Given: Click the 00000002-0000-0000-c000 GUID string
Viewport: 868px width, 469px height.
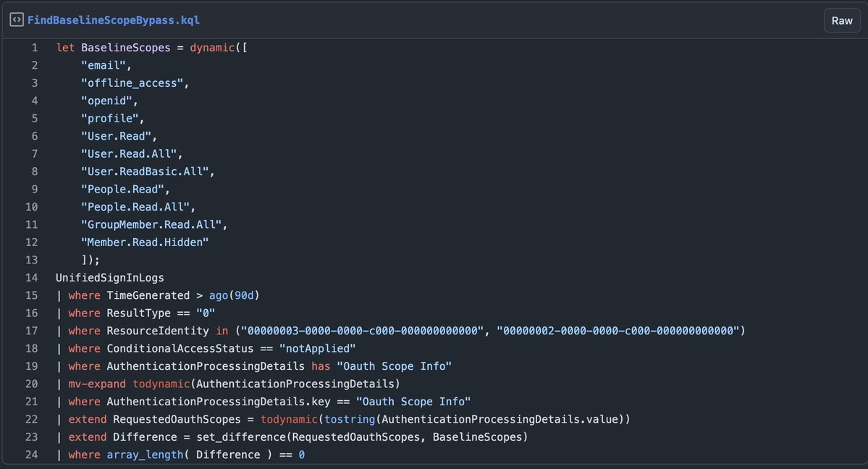Looking at the screenshot, I should pos(618,331).
